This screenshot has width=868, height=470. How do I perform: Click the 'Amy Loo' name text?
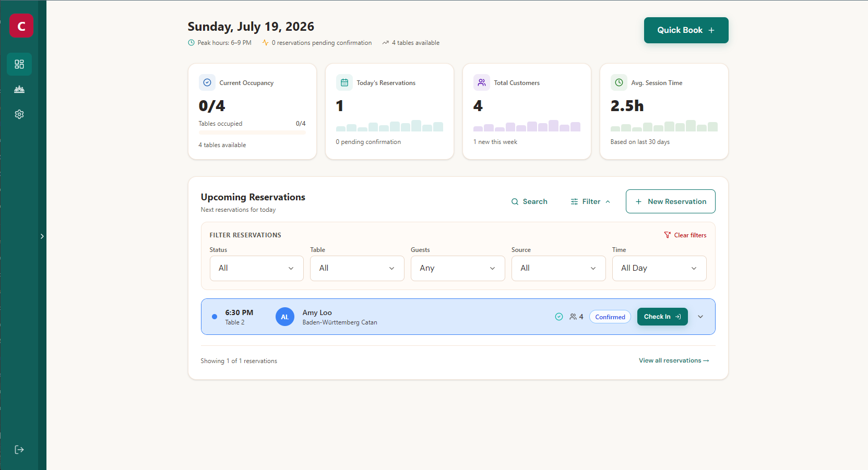tap(317, 312)
